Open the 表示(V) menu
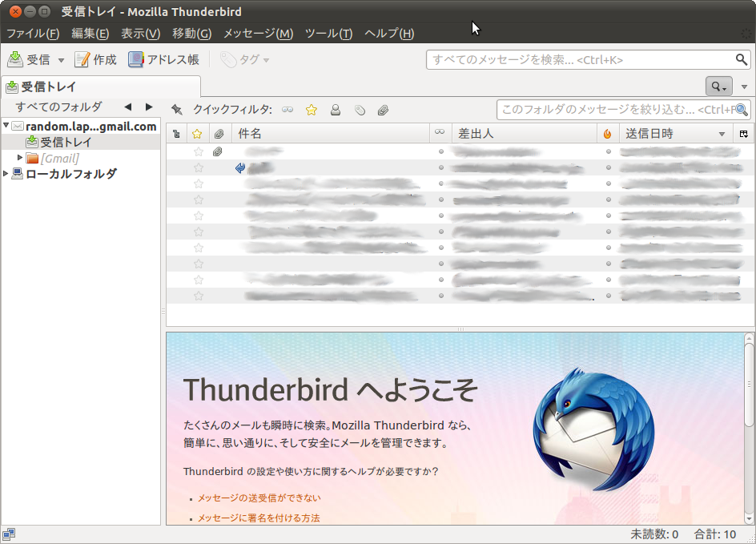Image resolution: width=756 pixels, height=544 pixels. tap(140, 34)
